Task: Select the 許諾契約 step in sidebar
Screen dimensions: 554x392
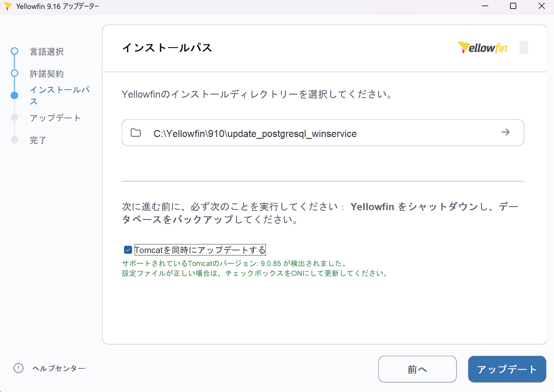Action: [x=47, y=74]
